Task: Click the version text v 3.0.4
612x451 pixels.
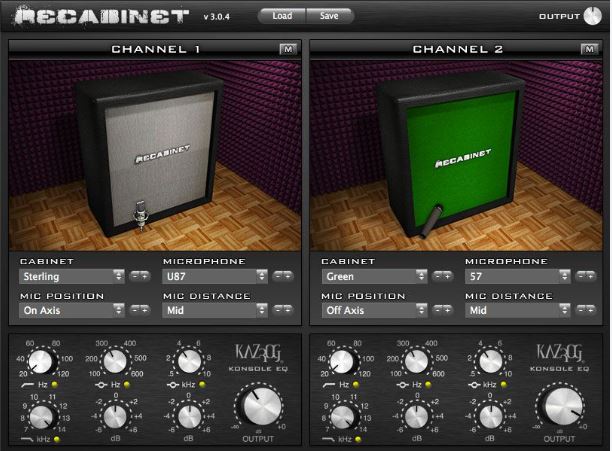Action: 217,17
